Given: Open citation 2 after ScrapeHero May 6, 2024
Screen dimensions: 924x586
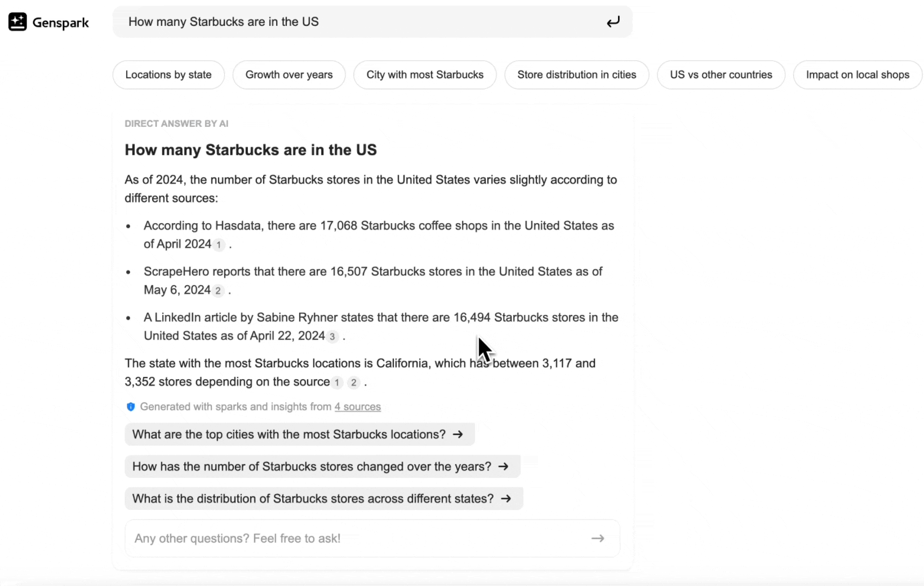Looking at the screenshot, I should pyautogui.click(x=218, y=291).
